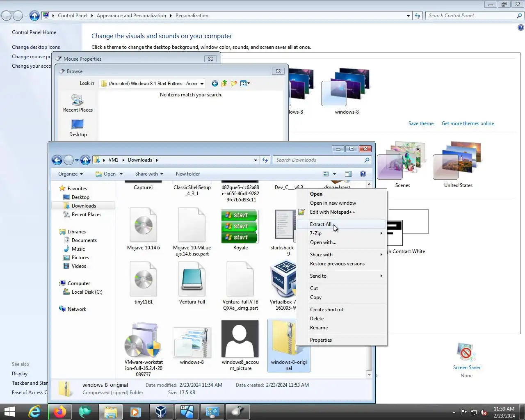Click New folder in Explorer toolbar

[x=188, y=174]
